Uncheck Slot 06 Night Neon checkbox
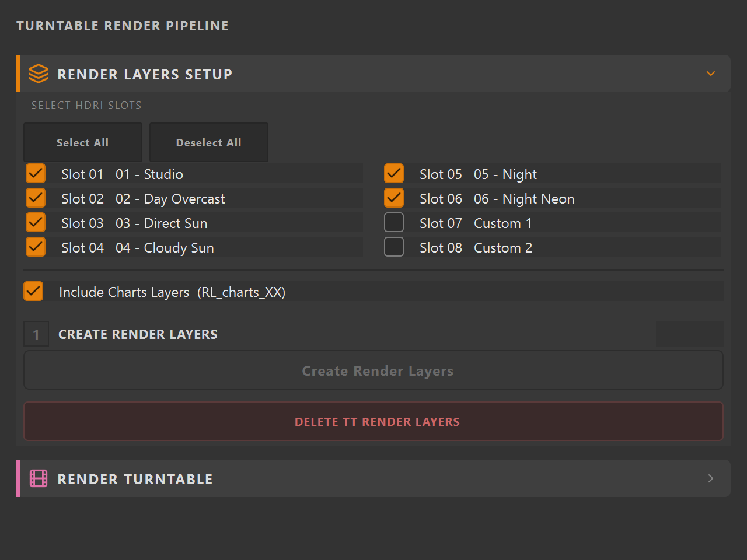 click(x=394, y=198)
